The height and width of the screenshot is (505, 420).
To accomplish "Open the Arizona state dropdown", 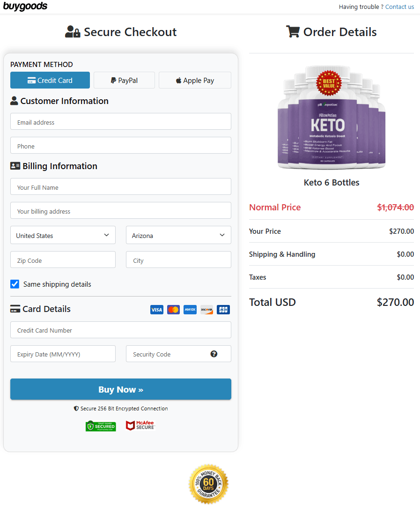I will 178,235.
